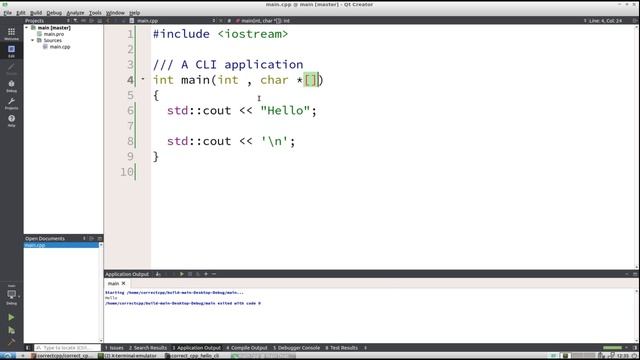Viewport: 640px width, 360px height.
Task: Open Build menu
Action: pyautogui.click(x=36, y=13)
